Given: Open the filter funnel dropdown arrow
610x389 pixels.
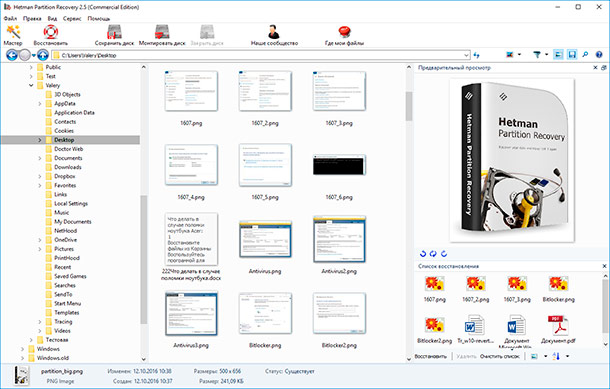Looking at the screenshot, I should pyautogui.click(x=546, y=55).
